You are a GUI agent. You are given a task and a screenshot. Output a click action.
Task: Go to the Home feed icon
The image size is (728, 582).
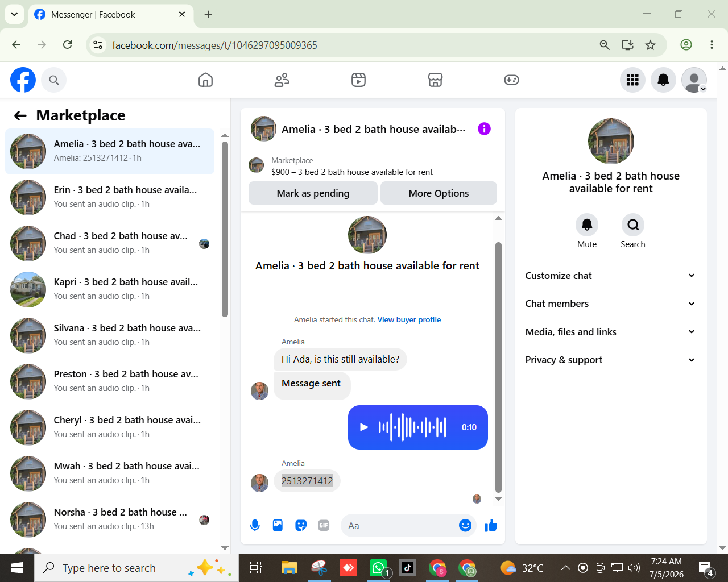[205, 80]
